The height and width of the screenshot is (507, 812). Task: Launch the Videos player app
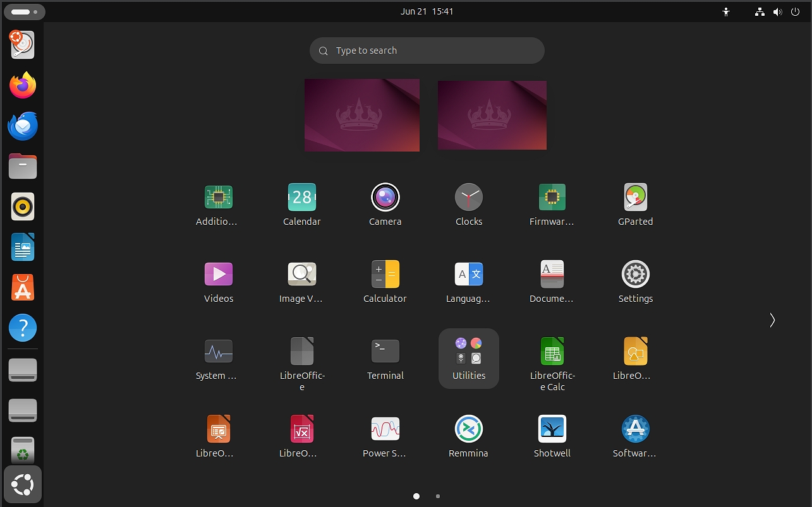pos(219,275)
